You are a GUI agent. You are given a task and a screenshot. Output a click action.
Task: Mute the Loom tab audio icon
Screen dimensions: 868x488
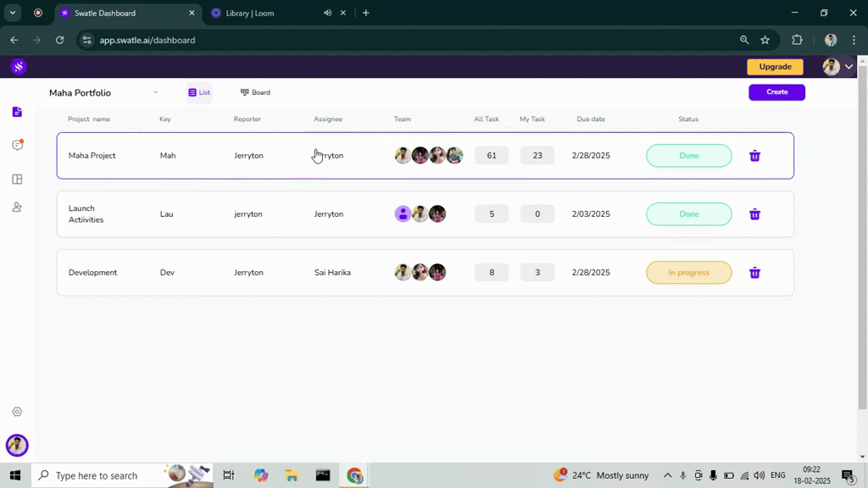pyautogui.click(x=327, y=13)
